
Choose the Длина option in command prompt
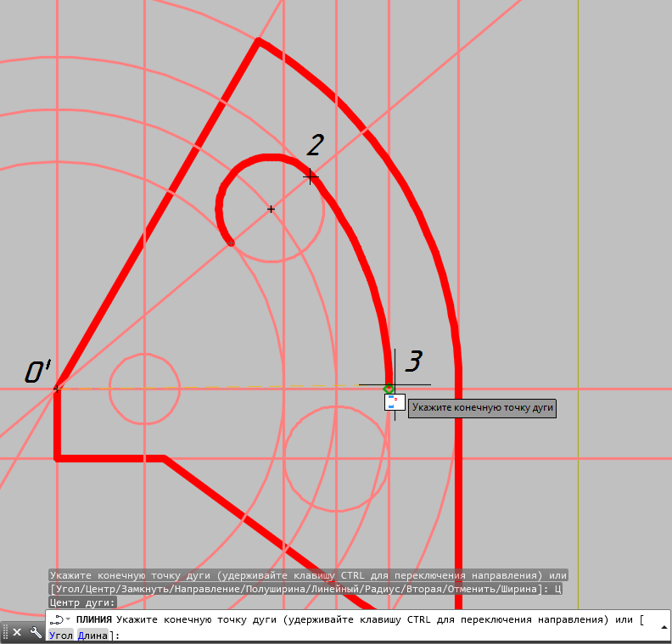pos(92,635)
